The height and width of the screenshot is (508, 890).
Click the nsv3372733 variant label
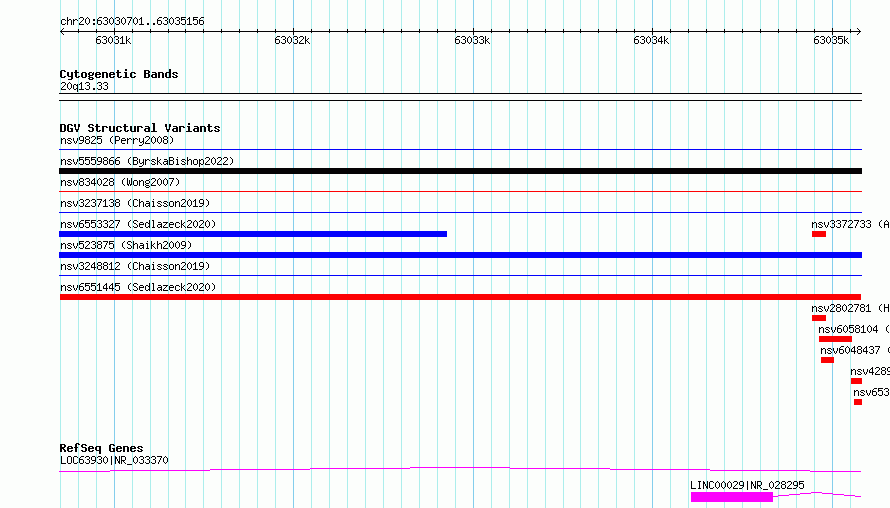pyautogui.click(x=850, y=224)
